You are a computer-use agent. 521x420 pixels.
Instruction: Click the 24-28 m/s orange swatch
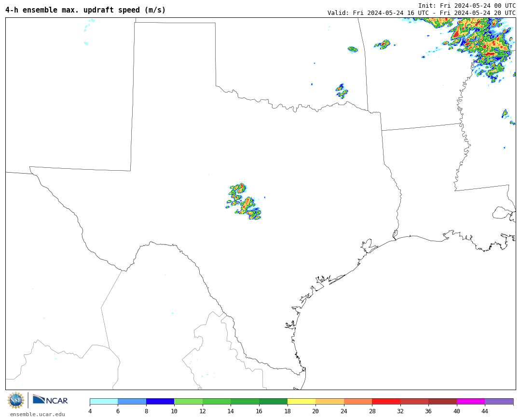358,401
